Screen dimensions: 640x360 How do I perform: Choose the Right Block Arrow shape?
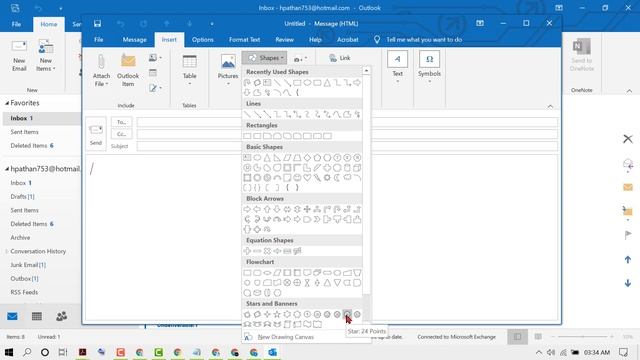pyautogui.click(x=247, y=209)
